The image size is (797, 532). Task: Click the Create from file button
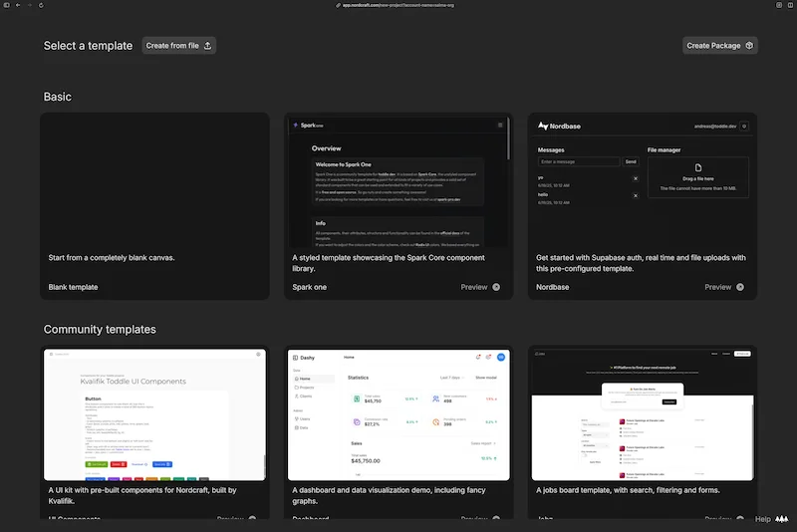click(x=179, y=46)
